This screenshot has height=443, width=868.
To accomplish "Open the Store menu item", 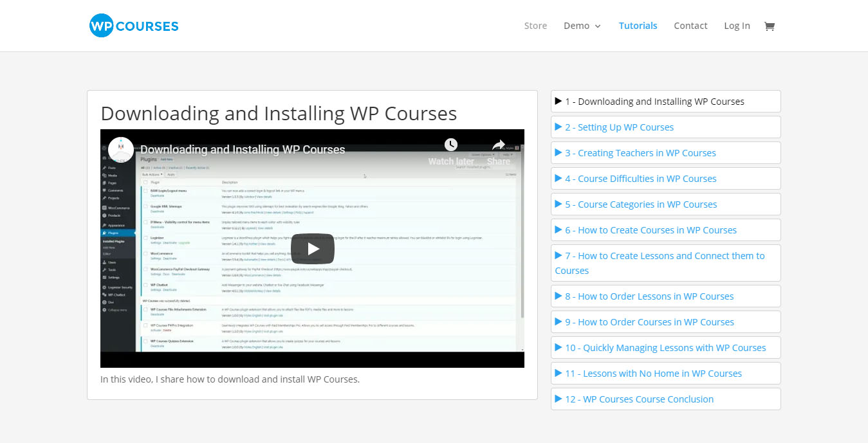I will [535, 26].
